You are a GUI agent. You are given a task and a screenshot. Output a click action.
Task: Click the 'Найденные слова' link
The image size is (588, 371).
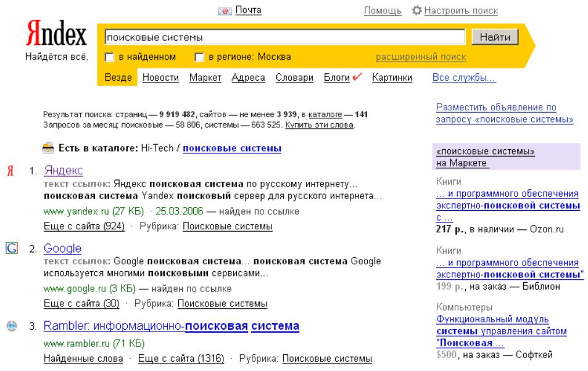(x=83, y=359)
